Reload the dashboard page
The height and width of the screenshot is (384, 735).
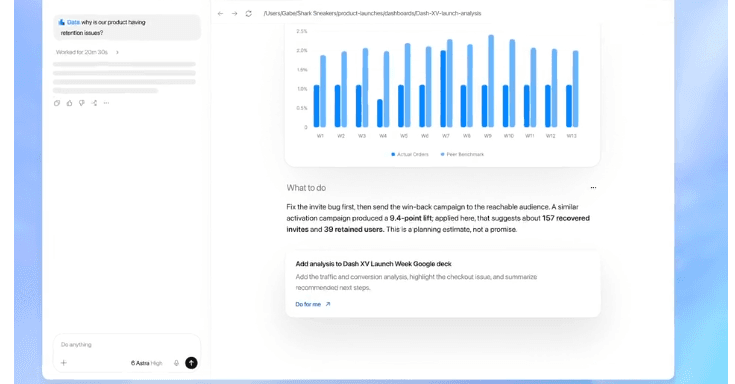coord(248,14)
